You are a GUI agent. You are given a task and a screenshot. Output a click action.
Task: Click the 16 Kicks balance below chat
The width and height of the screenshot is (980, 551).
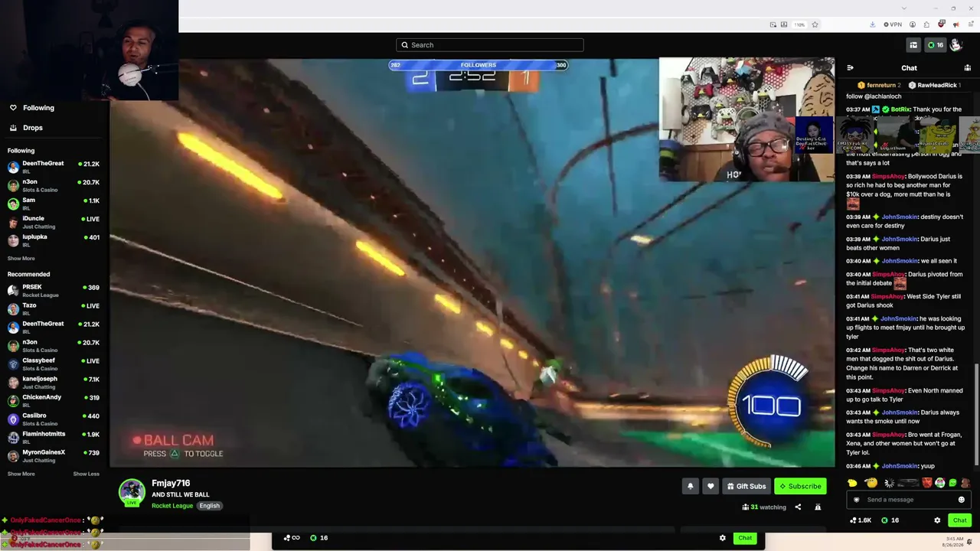tap(890, 520)
